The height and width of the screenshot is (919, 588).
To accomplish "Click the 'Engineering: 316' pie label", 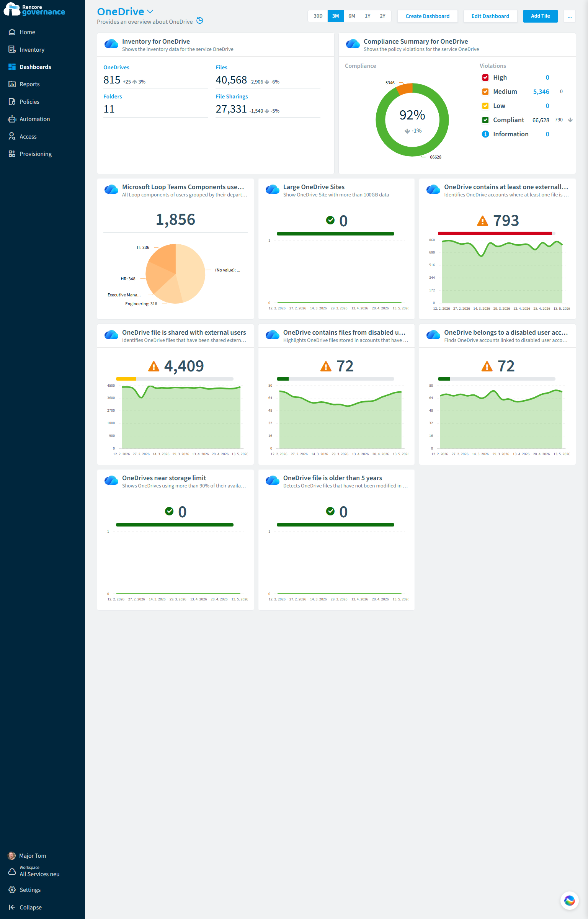I will coord(141,304).
